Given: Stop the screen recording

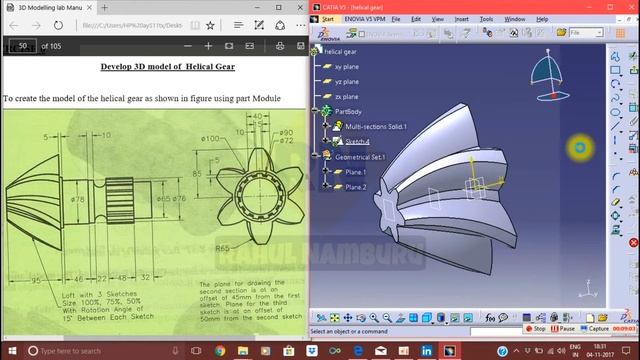Looking at the screenshot, I should tap(536, 329).
